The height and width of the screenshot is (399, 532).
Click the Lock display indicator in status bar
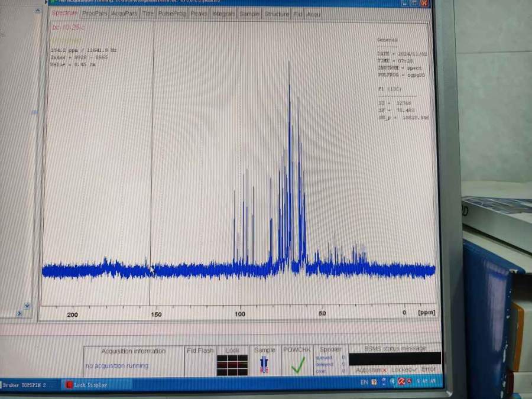232,365
